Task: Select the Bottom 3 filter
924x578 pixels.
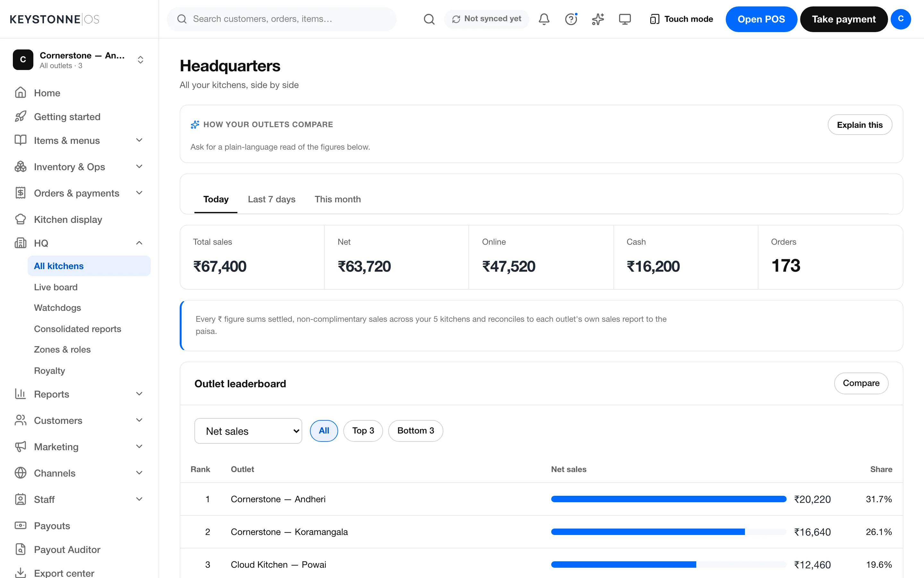Action: tap(415, 431)
